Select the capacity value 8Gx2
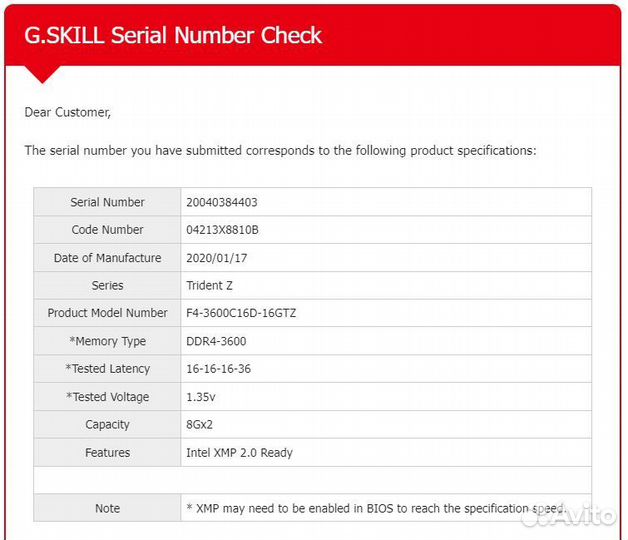The image size is (628, 540). [x=199, y=425]
